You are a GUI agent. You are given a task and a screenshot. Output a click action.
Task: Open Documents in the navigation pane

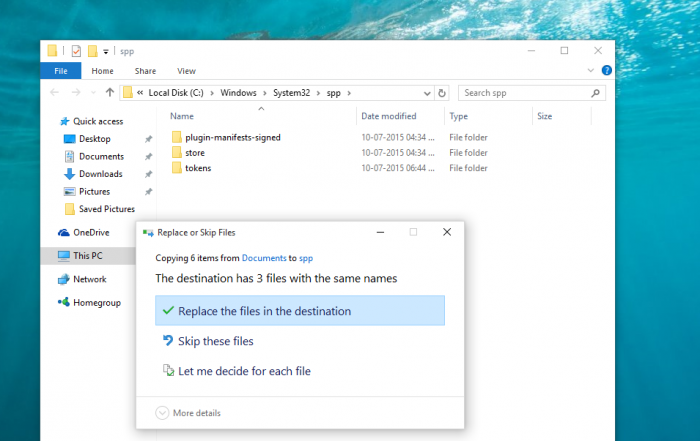click(94, 156)
